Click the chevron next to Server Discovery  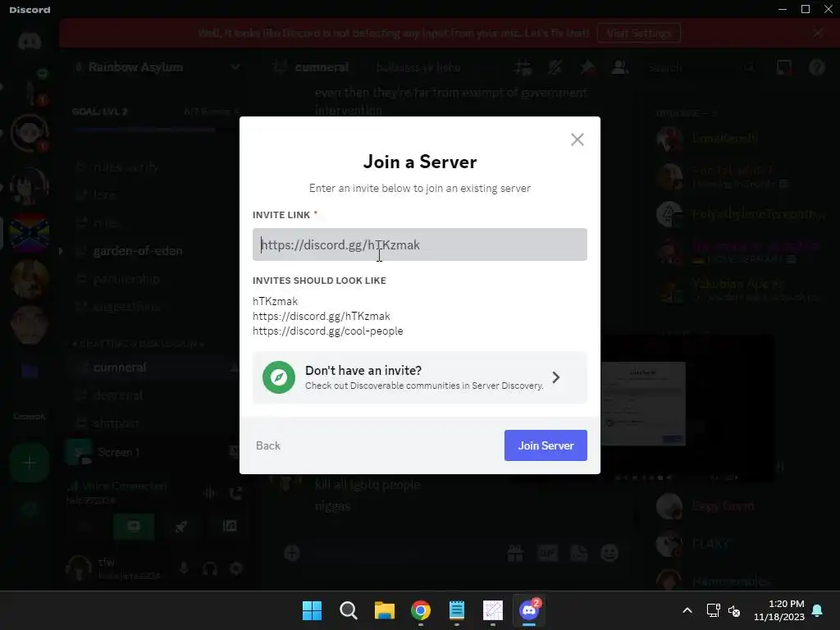pos(556,377)
